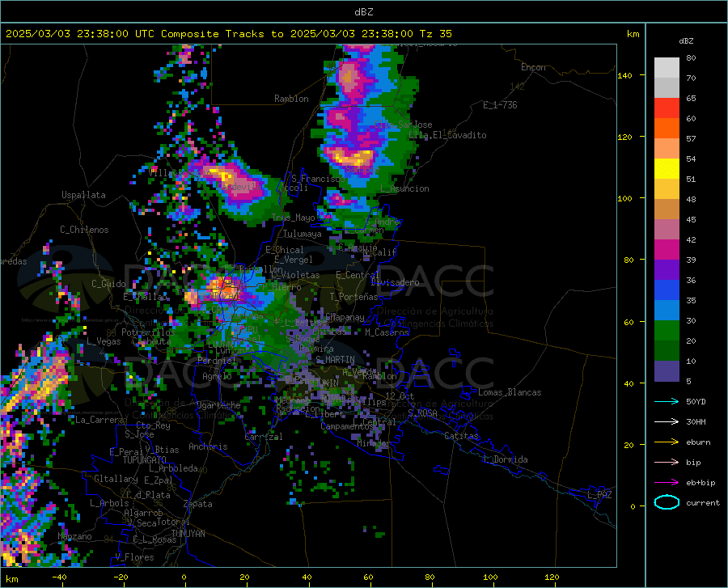Click the 140 tick on vertical axis
Screen dimensions: 728x588
point(624,75)
